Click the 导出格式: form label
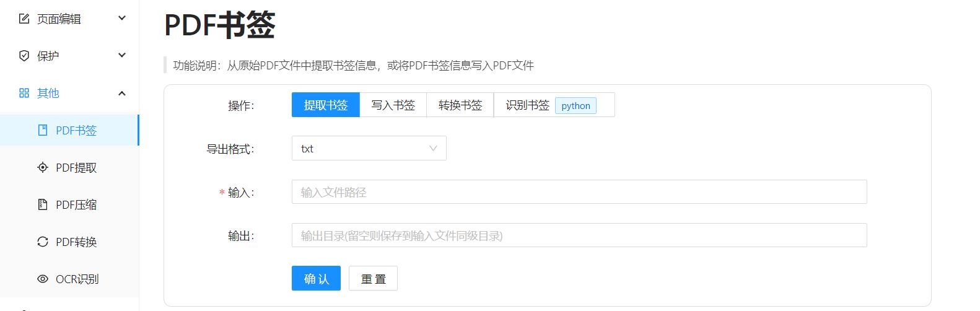 pos(230,149)
